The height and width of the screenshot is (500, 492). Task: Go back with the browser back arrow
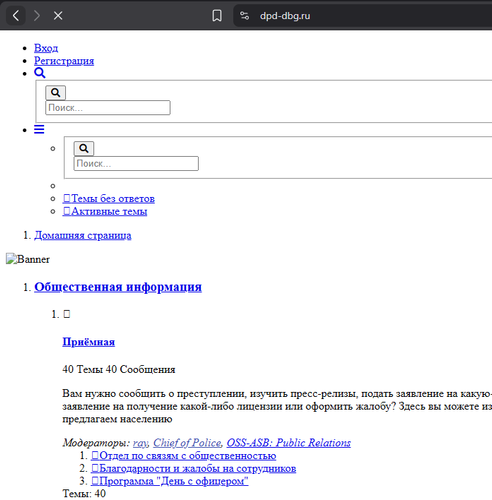(x=15, y=15)
